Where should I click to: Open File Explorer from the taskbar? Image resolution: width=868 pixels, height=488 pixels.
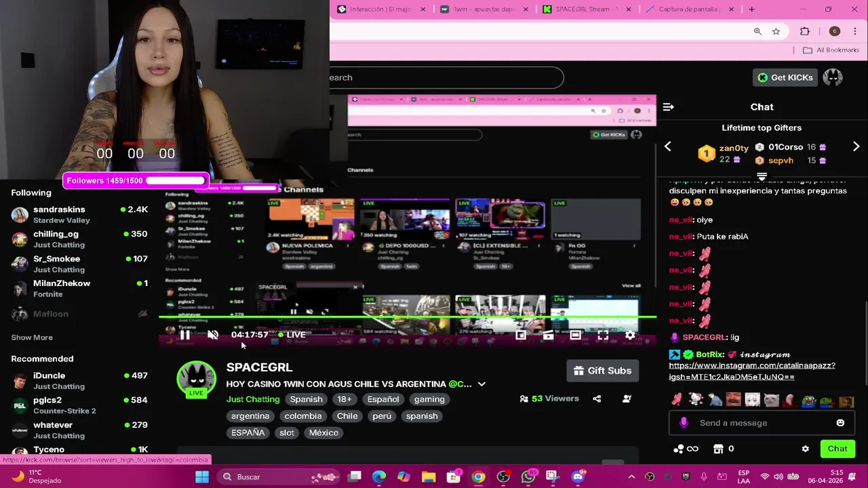pyautogui.click(x=429, y=477)
